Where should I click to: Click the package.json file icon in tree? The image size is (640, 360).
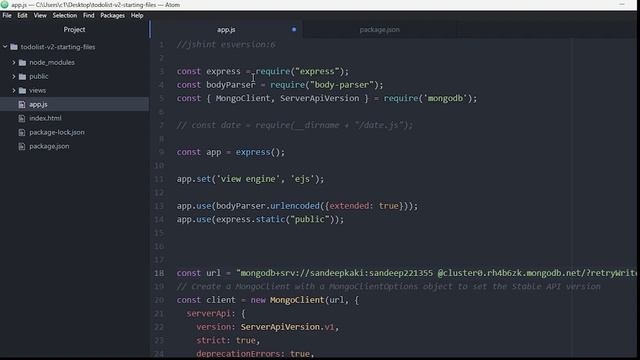22,146
